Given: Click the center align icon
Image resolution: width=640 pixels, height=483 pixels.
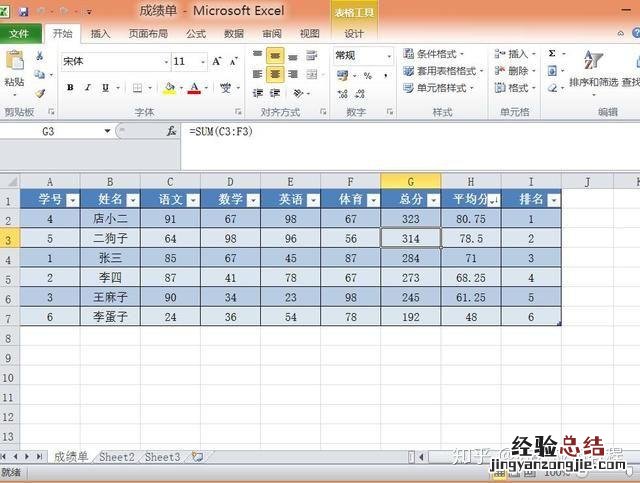Looking at the screenshot, I should click(275, 74).
